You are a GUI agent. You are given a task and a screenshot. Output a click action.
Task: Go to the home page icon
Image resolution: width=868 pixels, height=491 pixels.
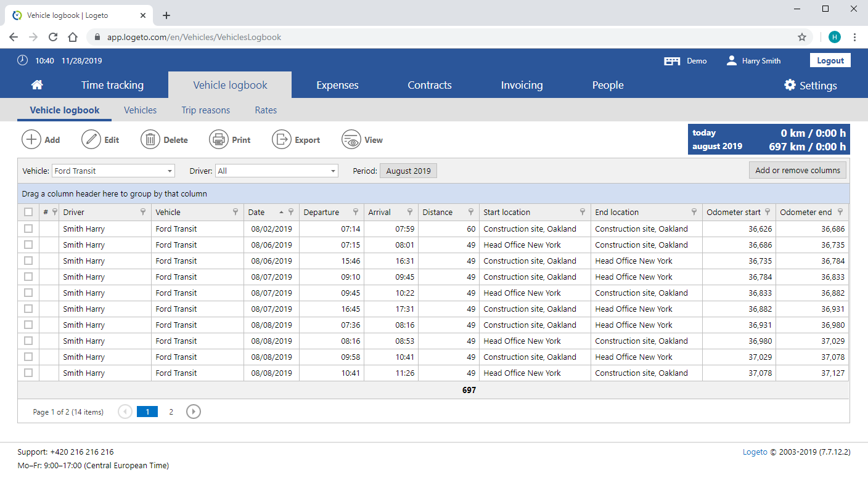[37, 85]
